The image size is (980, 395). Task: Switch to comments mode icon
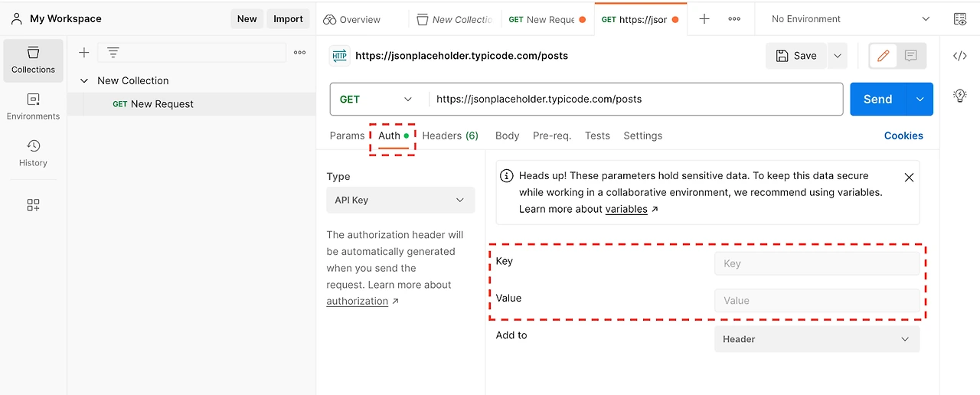pos(911,56)
